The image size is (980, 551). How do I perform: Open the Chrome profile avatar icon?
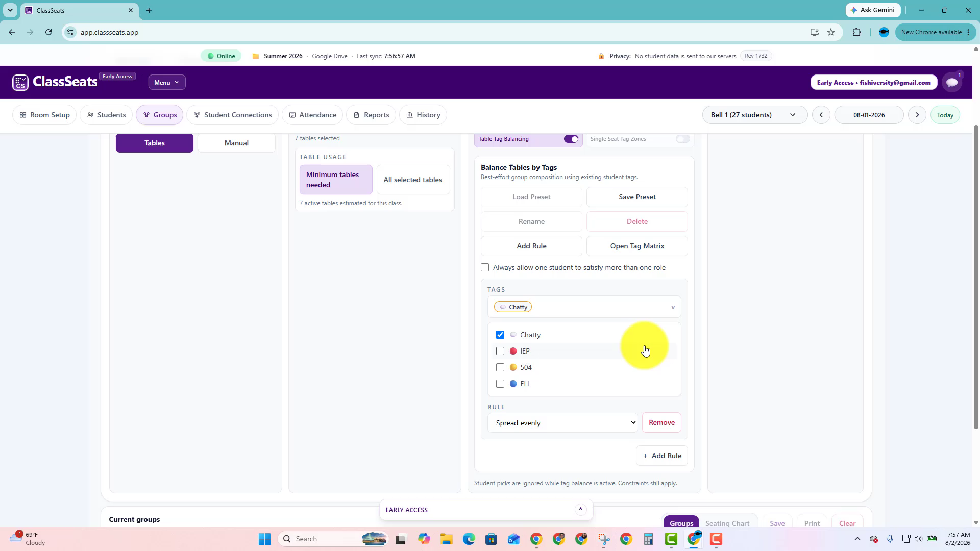pos(884,32)
